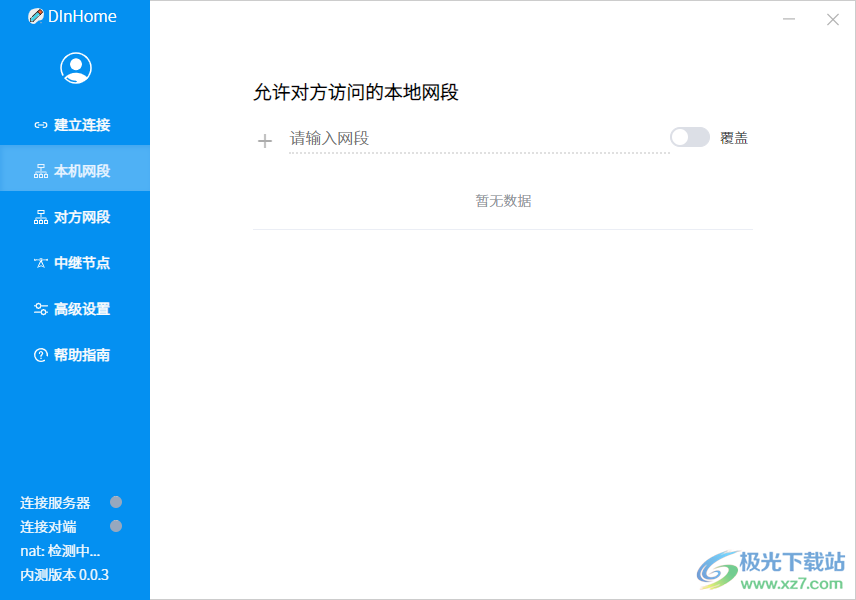This screenshot has height=600, width=856.
Task: Click the plus icon to add network segment
Action: pos(264,140)
